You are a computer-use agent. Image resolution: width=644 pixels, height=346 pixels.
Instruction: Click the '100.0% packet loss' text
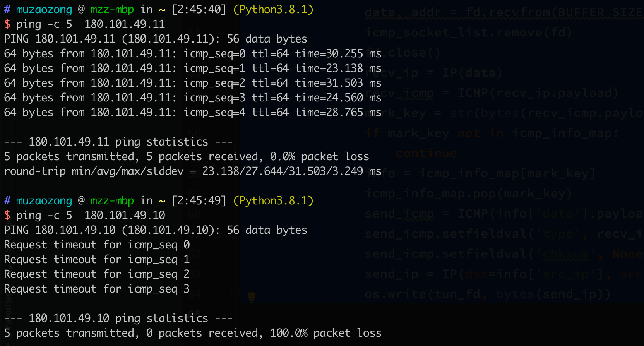[x=325, y=333]
